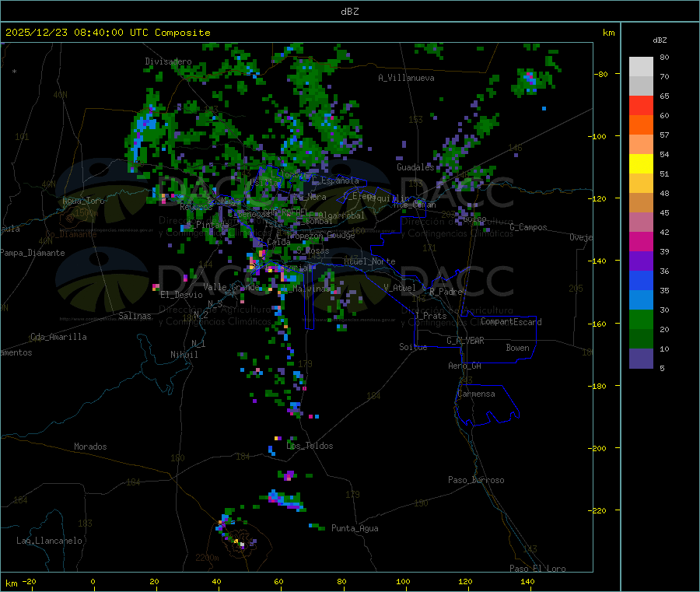Click the -160 km tick on the right axis
Image resolution: width=700 pixels, height=592 pixels.
pos(597,324)
